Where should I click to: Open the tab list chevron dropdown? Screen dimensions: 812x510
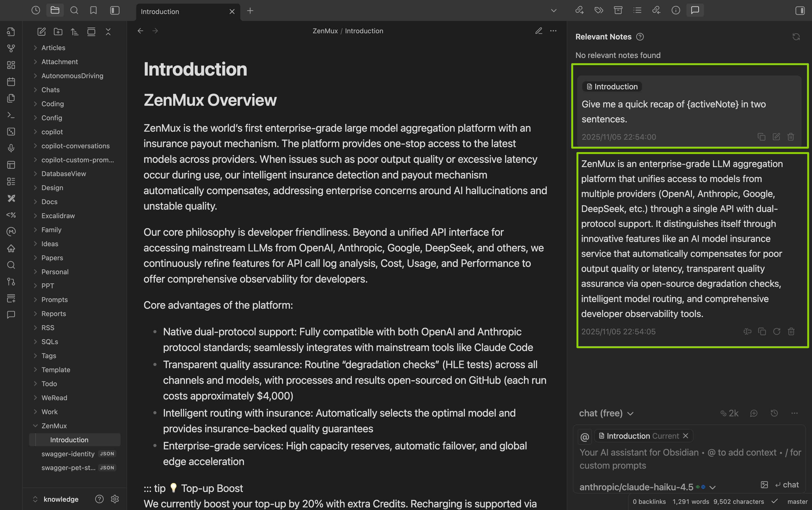pyautogui.click(x=554, y=10)
